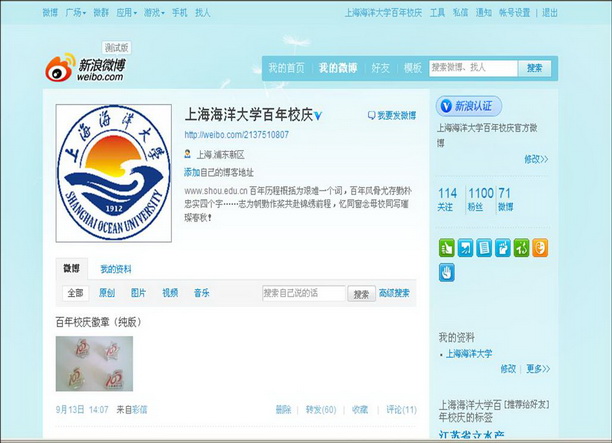The height and width of the screenshot is (443, 612).
Task: Expand the 应用 dropdown menu
Action: click(x=126, y=13)
